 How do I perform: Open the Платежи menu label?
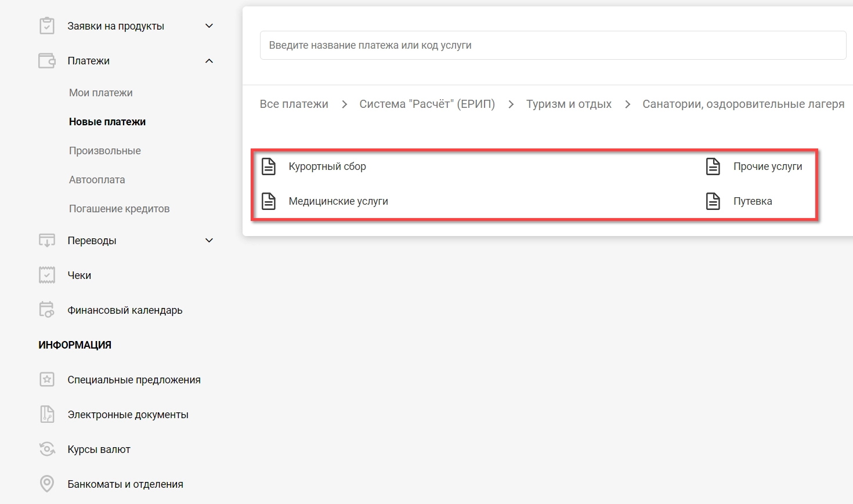(89, 61)
